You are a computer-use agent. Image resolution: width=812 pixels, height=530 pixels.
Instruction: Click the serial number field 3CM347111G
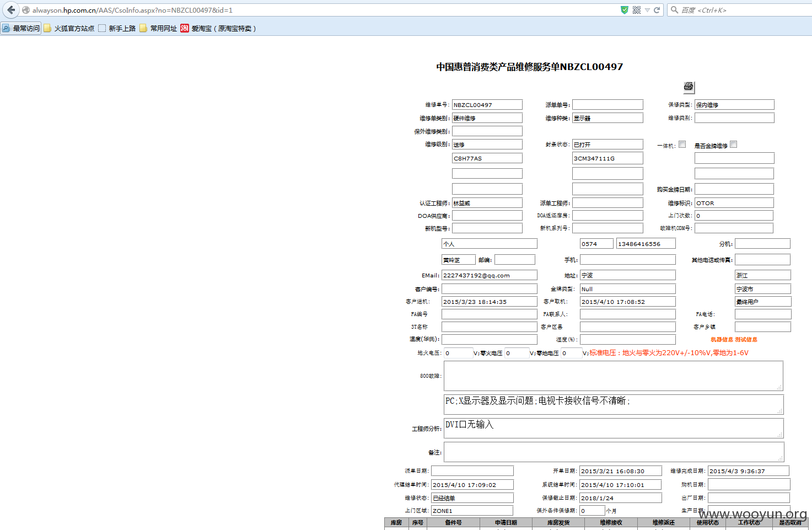pyautogui.click(x=607, y=158)
